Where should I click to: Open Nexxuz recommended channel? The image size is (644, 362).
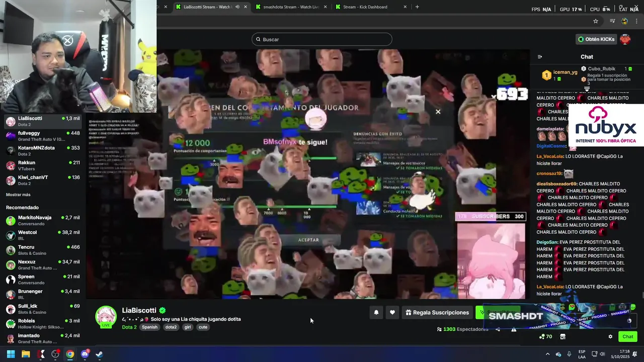pos(43,264)
